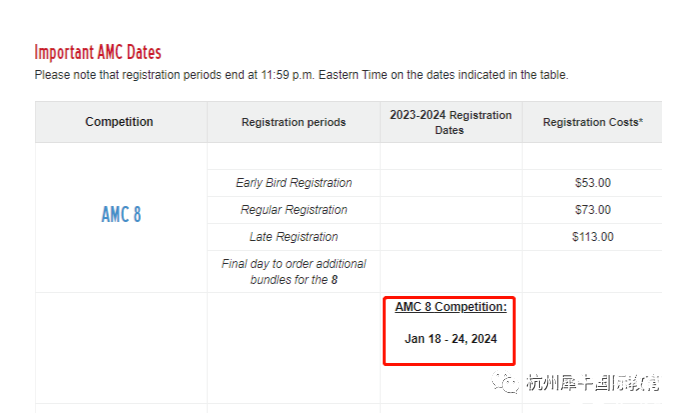Click the AMC 8 competition link
Screen dimensions: 683x413
pos(121,214)
